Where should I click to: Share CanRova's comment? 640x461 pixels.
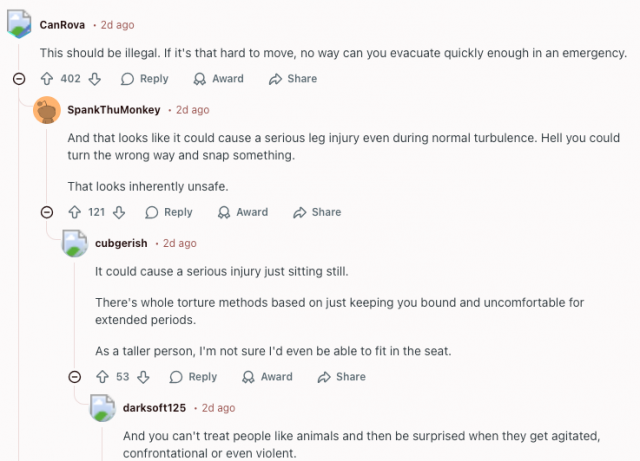293,79
